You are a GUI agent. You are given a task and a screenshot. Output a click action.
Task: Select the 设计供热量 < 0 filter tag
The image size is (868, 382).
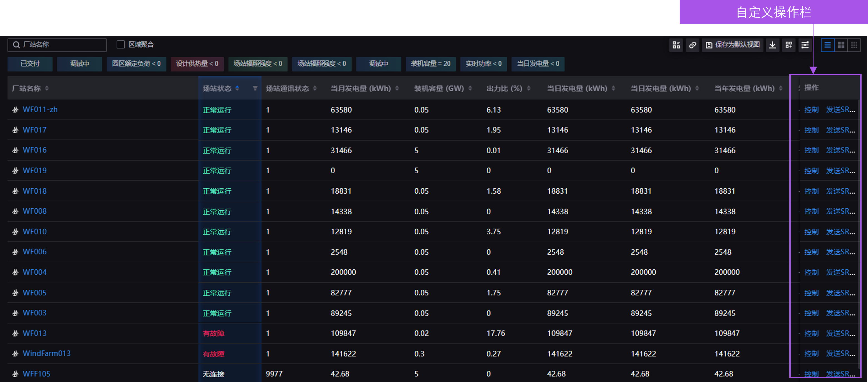point(197,64)
